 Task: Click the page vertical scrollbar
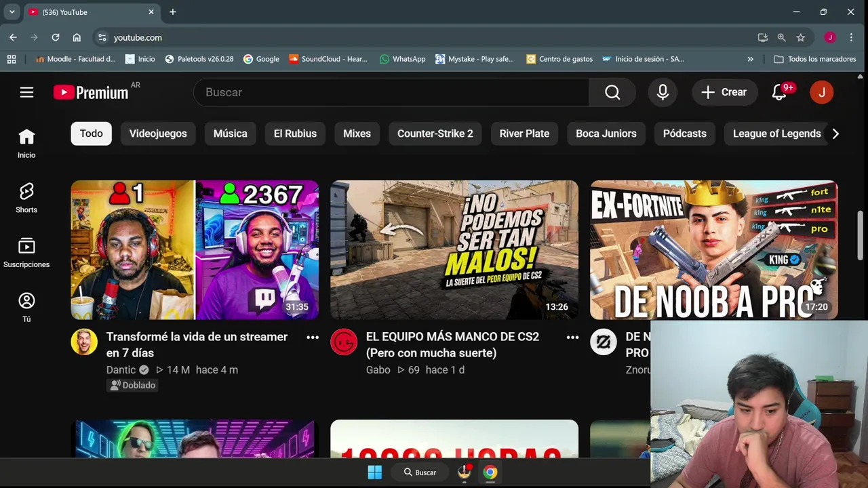860,234
